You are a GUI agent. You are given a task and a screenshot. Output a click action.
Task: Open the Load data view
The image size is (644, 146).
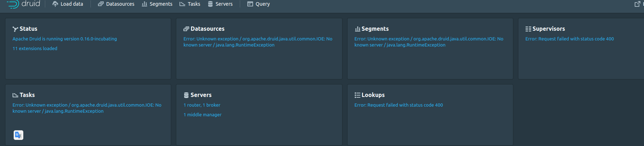coord(68,4)
